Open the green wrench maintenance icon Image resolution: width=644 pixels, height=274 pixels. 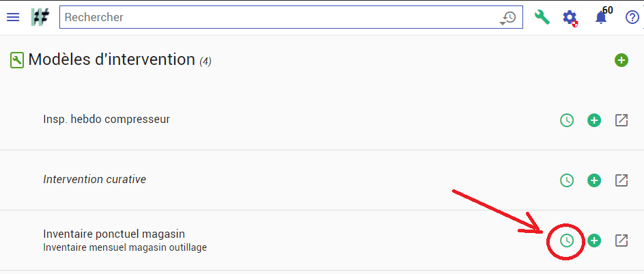pos(542,17)
